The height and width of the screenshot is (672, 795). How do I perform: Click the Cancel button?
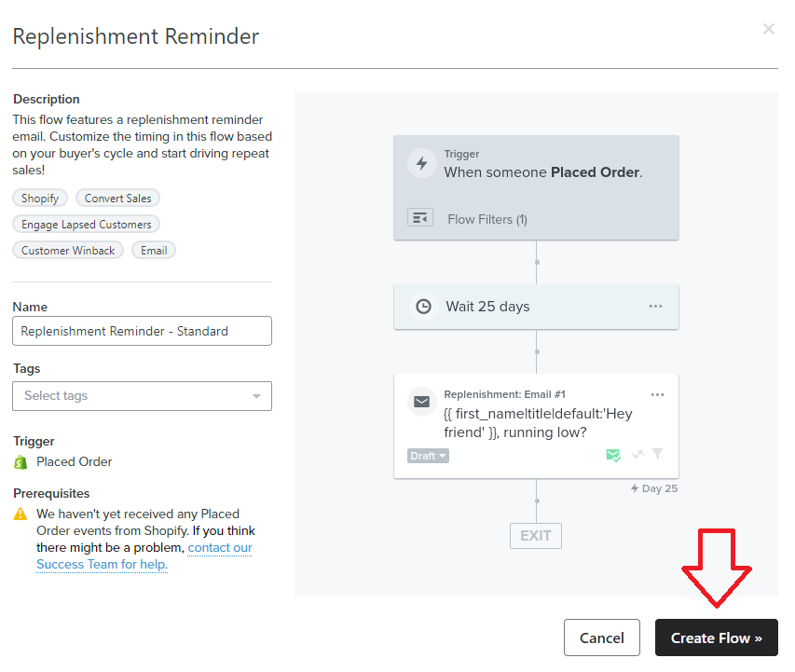click(x=602, y=638)
